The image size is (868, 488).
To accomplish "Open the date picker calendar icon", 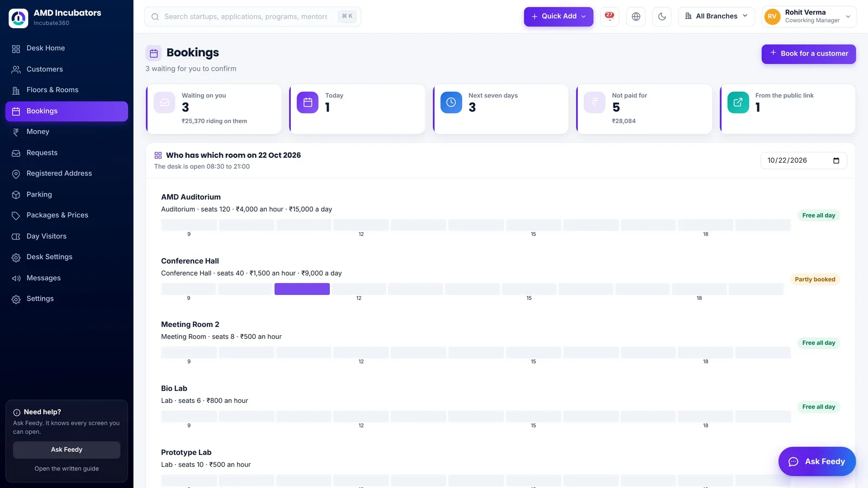I will pos(836,160).
